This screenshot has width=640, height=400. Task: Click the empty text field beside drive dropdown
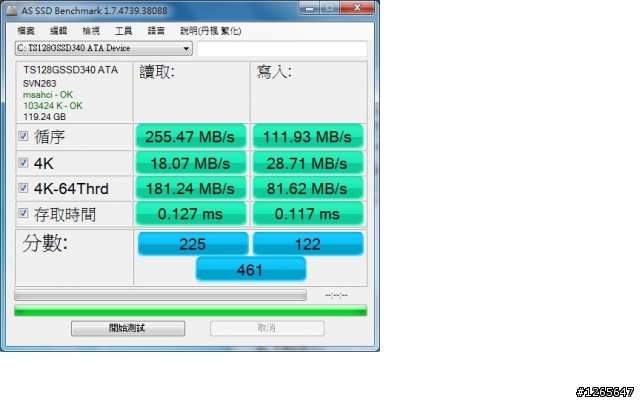pos(282,49)
